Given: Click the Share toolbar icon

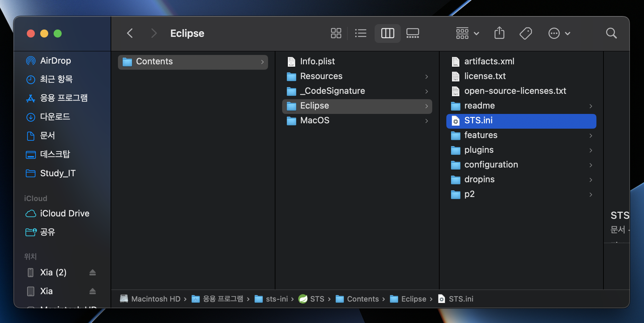Looking at the screenshot, I should [499, 33].
